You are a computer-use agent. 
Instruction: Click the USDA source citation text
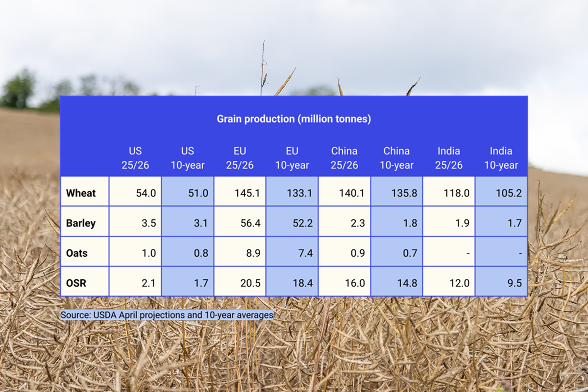pos(167,315)
